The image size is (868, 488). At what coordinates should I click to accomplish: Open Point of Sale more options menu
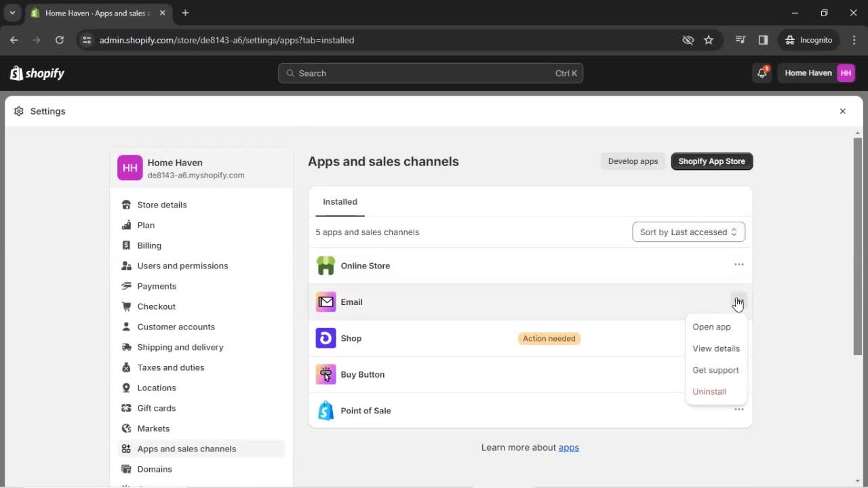[738, 409]
